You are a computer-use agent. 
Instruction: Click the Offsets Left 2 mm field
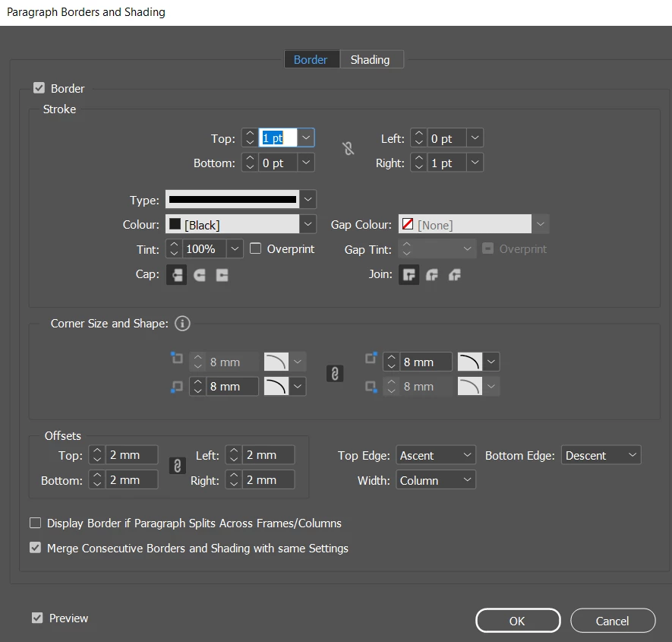(269, 455)
